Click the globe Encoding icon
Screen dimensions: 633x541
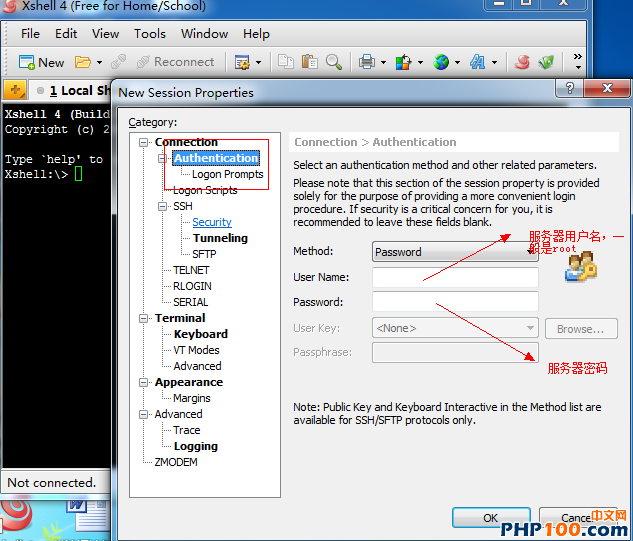(441, 62)
